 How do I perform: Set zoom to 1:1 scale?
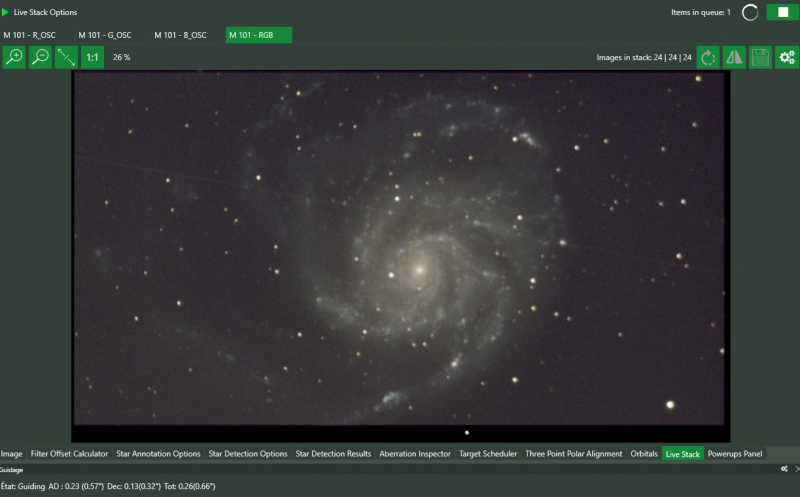(x=92, y=57)
